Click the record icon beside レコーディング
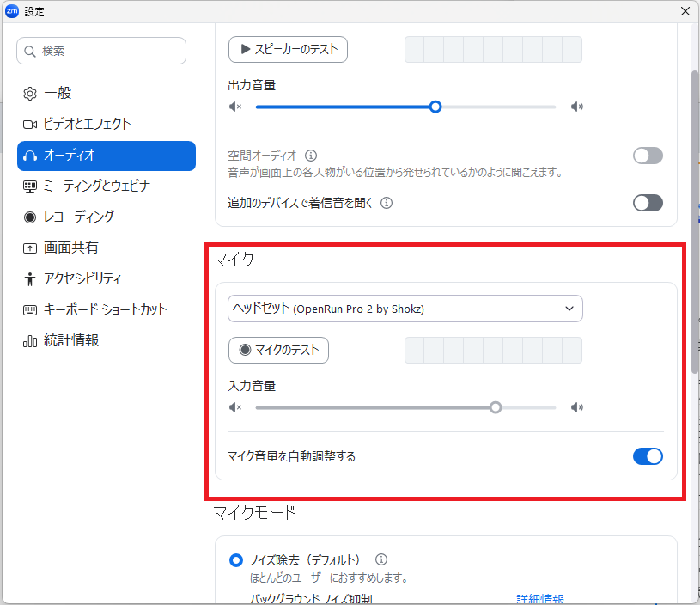This screenshot has width=700, height=605. coord(30,217)
